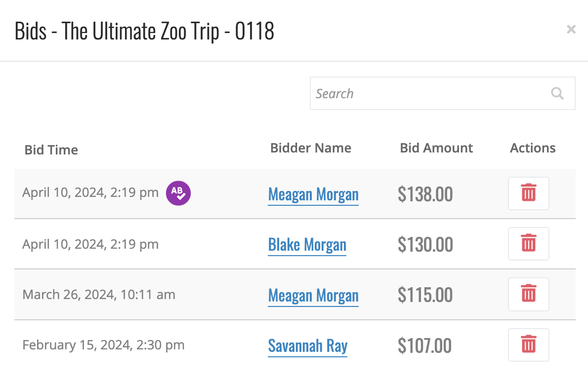Viewport: 588px width, 379px height.
Task: Click the magnifying glass search icon
Action: tap(557, 93)
